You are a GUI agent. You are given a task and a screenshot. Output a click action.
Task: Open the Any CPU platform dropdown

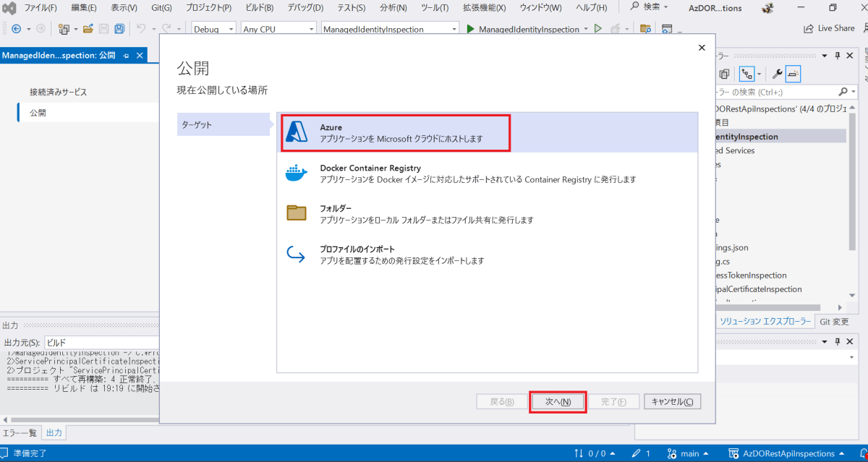coord(278,29)
